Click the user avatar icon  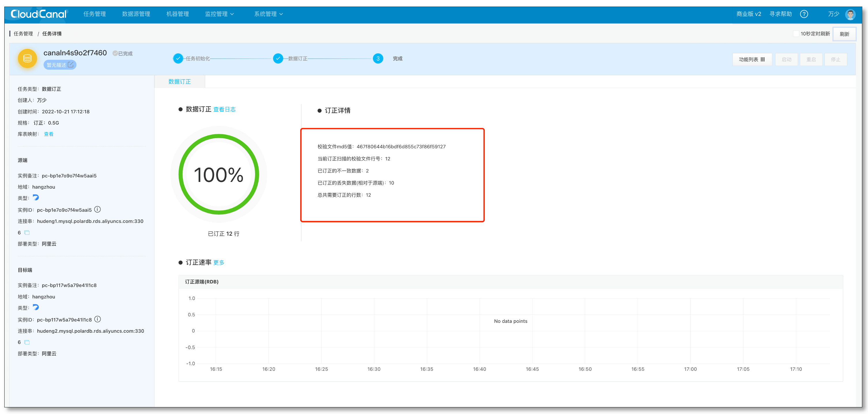click(850, 14)
